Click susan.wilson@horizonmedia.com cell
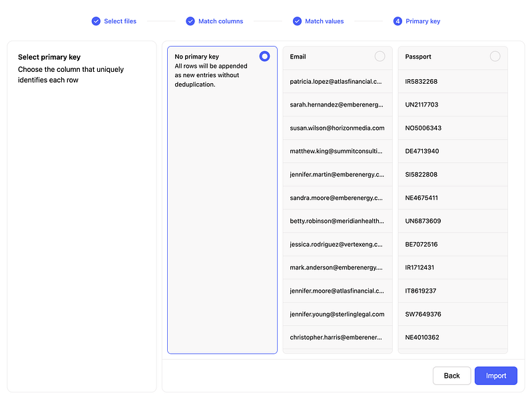Screen dimensions: 532x399 point(338,128)
